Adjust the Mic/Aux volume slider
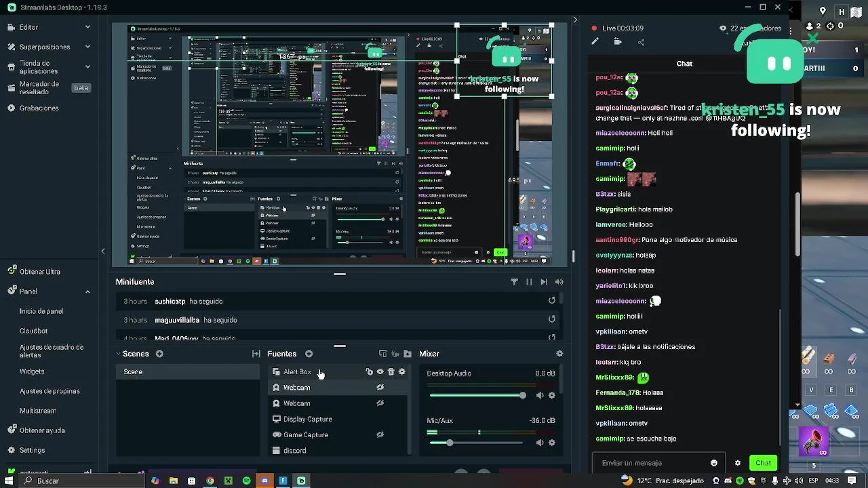This screenshot has width=868, height=488. [477, 443]
